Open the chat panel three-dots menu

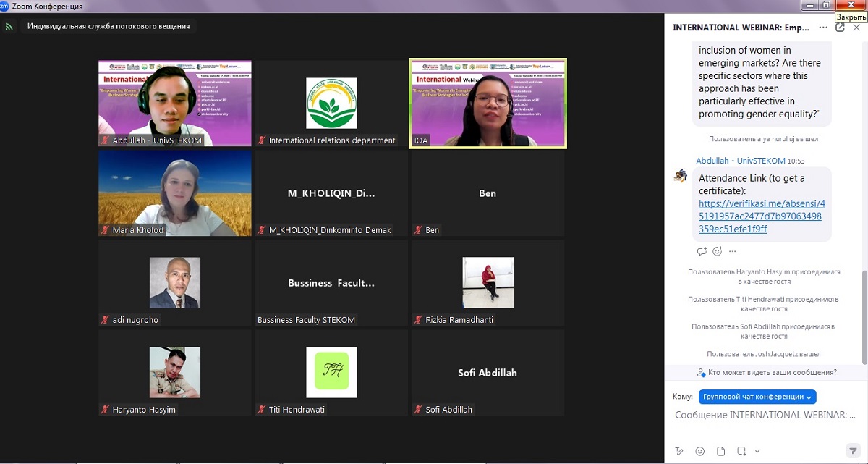click(x=823, y=28)
